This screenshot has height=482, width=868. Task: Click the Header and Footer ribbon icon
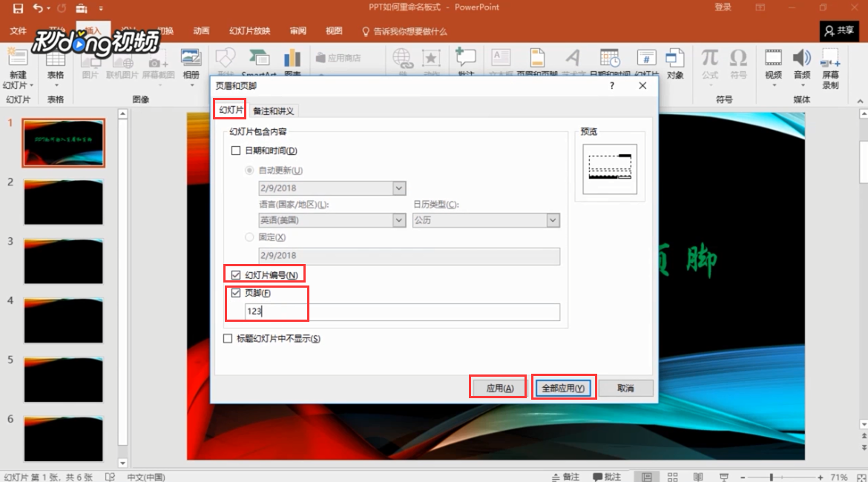point(537,58)
